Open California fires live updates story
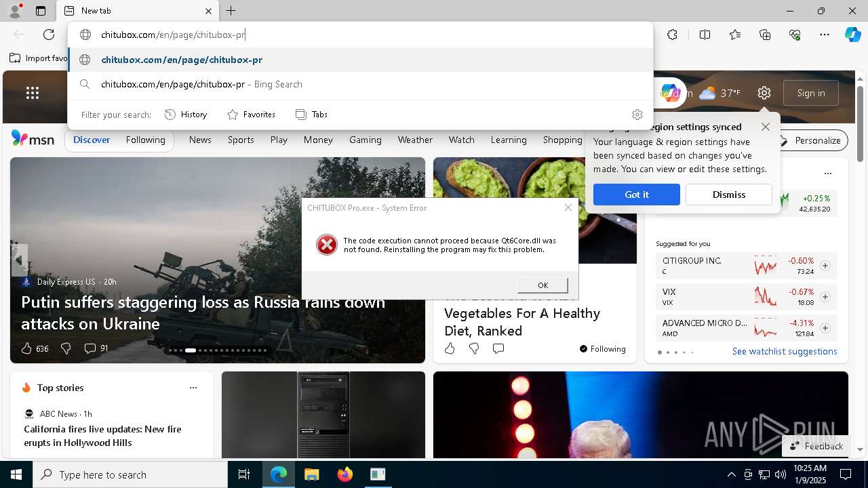 tap(103, 436)
